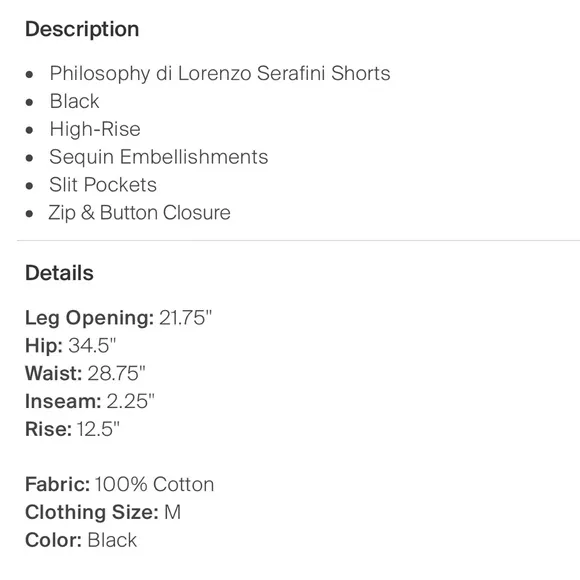
Task: Click the Waist label
Action: [54, 373]
